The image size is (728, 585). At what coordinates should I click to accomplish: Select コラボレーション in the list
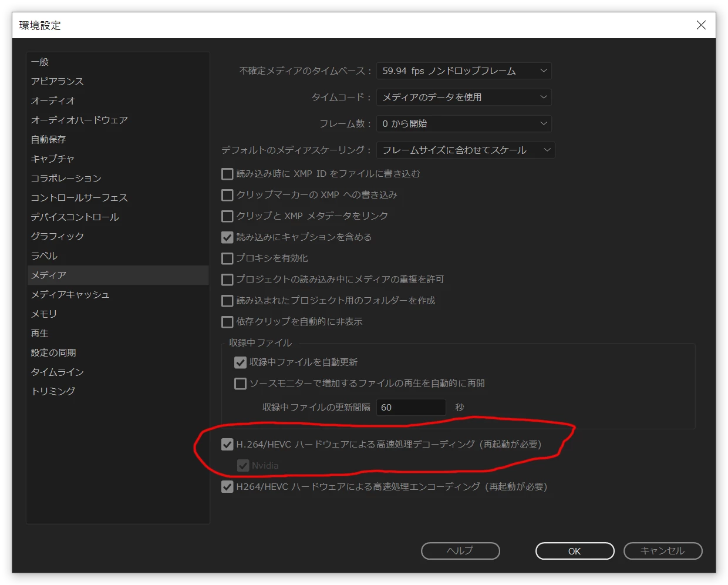(x=117, y=178)
